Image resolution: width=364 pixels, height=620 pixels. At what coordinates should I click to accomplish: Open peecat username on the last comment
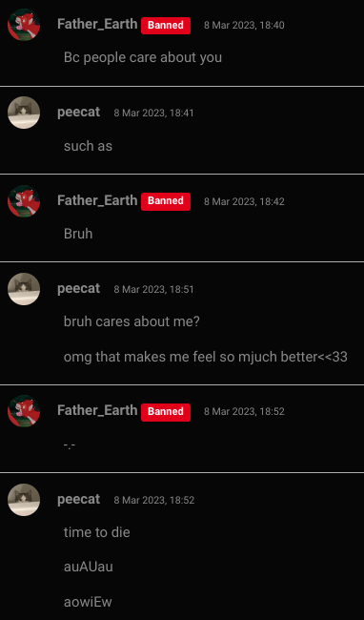tap(78, 500)
